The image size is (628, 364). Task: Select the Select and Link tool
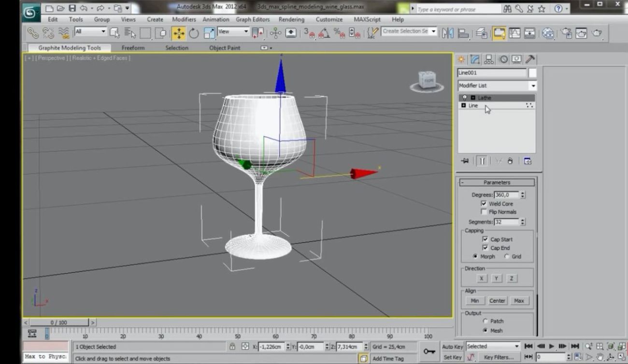click(33, 33)
